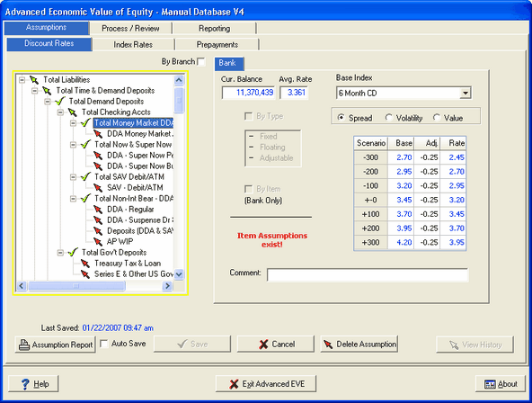Image resolution: width=532 pixels, height=403 pixels.
Task: Click the red X icon on Cancel button
Action: pyautogui.click(x=263, y=345)
